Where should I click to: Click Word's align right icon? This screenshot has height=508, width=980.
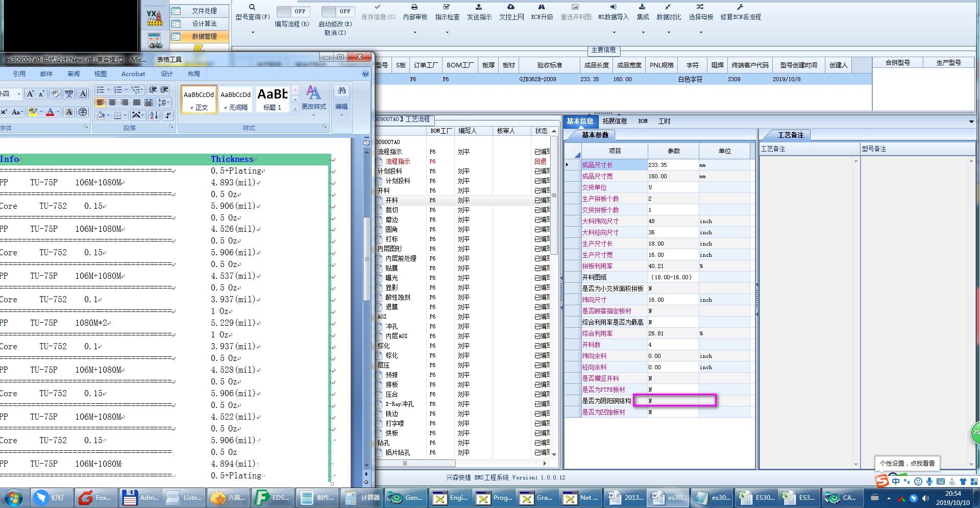tap(125, 103)
